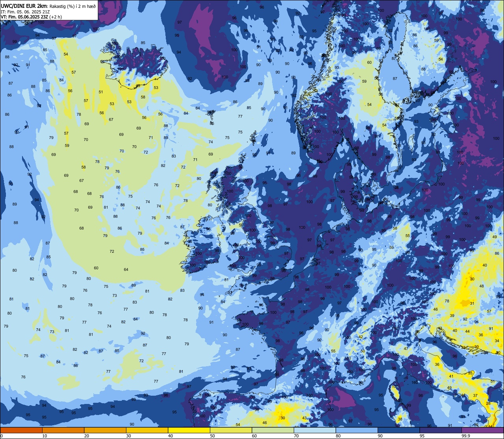Image resolution: width=504 pixels, height=439 pixels.
Task: Pick the light green 60–70 legend swatch
Action: click(x=273, y=430)
